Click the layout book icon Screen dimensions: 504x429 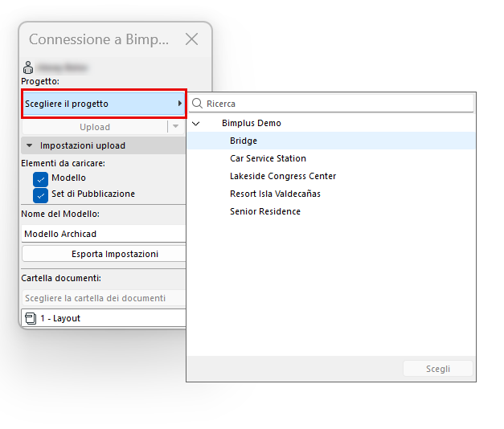click(x=31, y=318)
